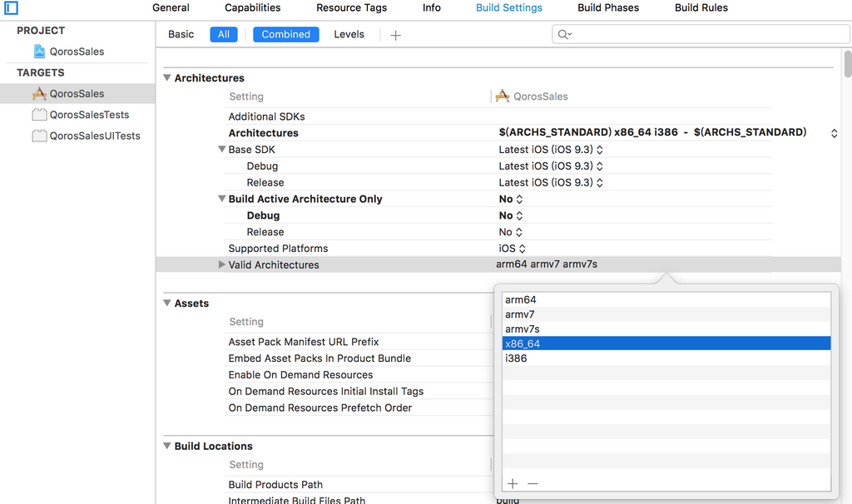Open the Info tab
This screenshot has width=852, height=504.
[432, 7]
